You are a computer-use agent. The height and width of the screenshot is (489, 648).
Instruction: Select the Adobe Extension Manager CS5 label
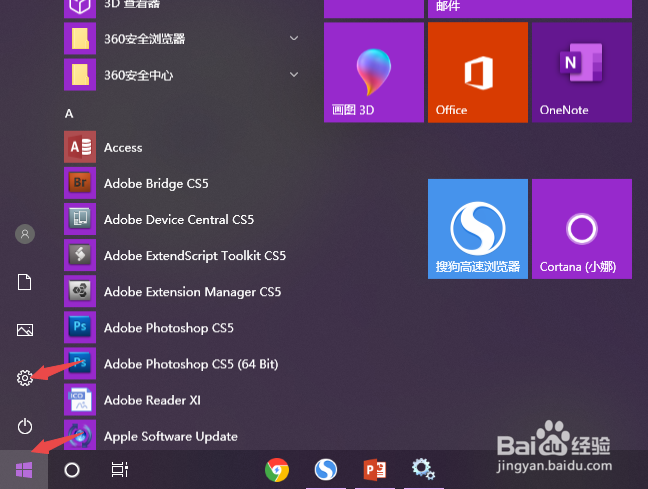pos(193,292)
